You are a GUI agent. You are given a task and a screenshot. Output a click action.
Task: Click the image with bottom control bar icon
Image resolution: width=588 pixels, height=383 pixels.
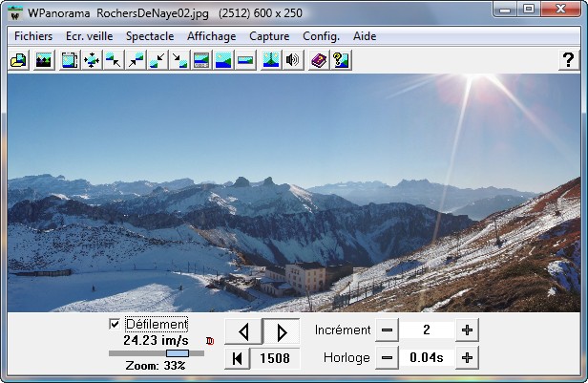[x=201, y=60]
